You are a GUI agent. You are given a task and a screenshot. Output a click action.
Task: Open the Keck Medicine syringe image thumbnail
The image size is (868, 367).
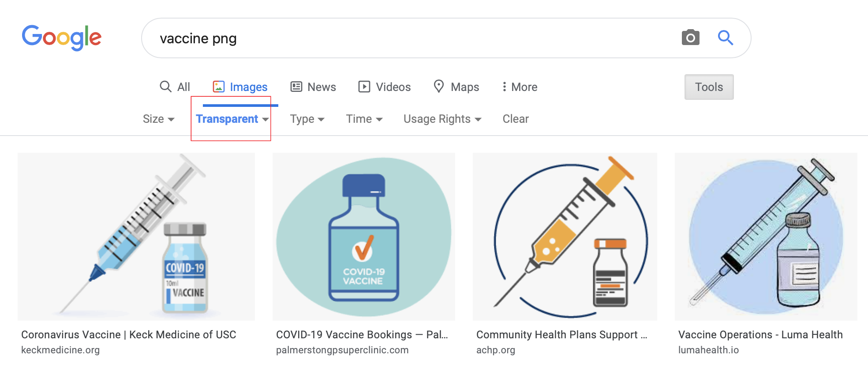pyautogui.click(x=136, y=237)
